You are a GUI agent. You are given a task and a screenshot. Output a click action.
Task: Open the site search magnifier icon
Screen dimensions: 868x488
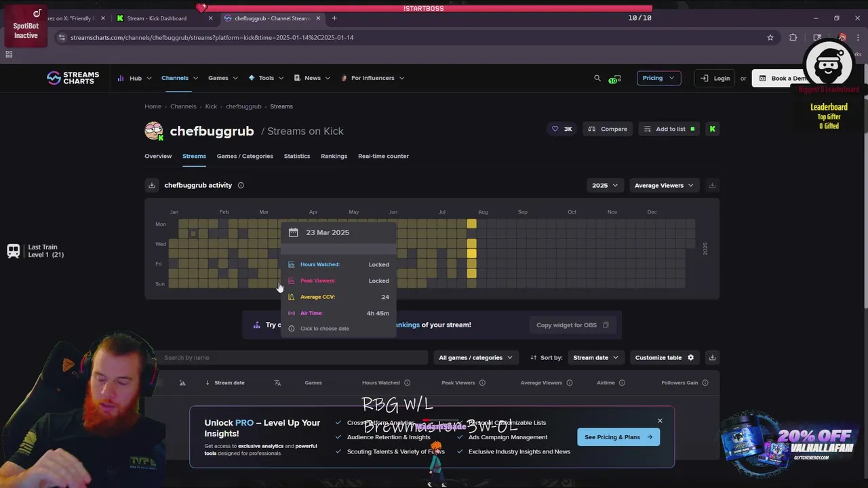click(597, 78)
